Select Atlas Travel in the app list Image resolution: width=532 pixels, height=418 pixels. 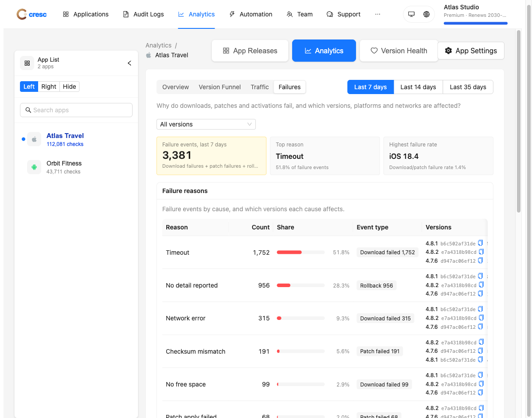[x=76, y=139]
